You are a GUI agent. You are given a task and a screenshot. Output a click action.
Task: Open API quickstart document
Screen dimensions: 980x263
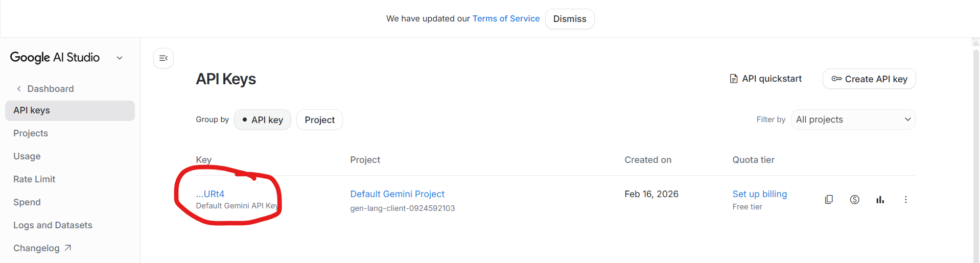click(x=765, y=79)
